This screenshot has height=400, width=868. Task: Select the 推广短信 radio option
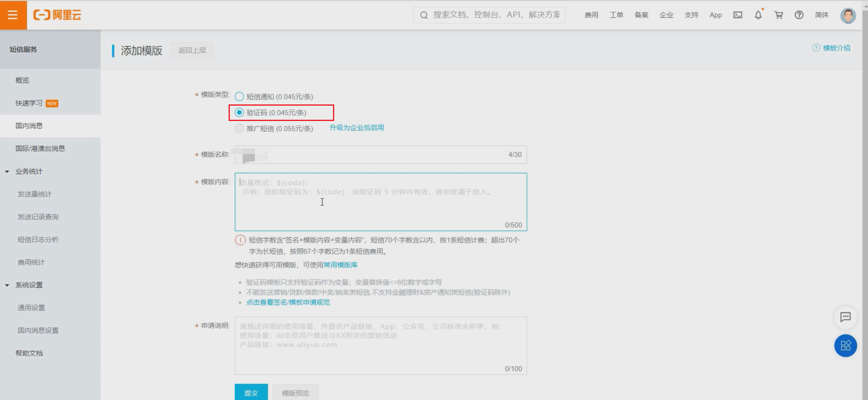point(239,129)
